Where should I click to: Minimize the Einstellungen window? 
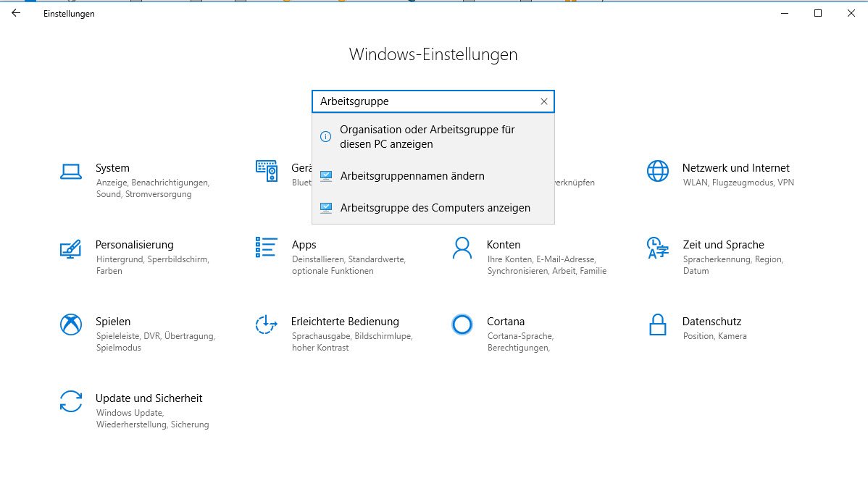[x=785, y=13]
